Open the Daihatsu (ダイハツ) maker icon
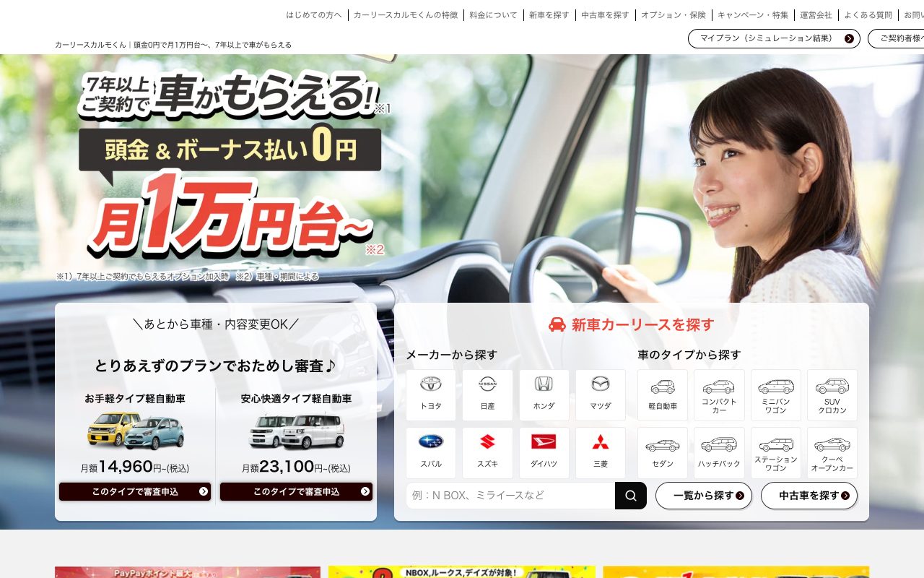Viewport: 924px width, 578px height. point(544,453)
